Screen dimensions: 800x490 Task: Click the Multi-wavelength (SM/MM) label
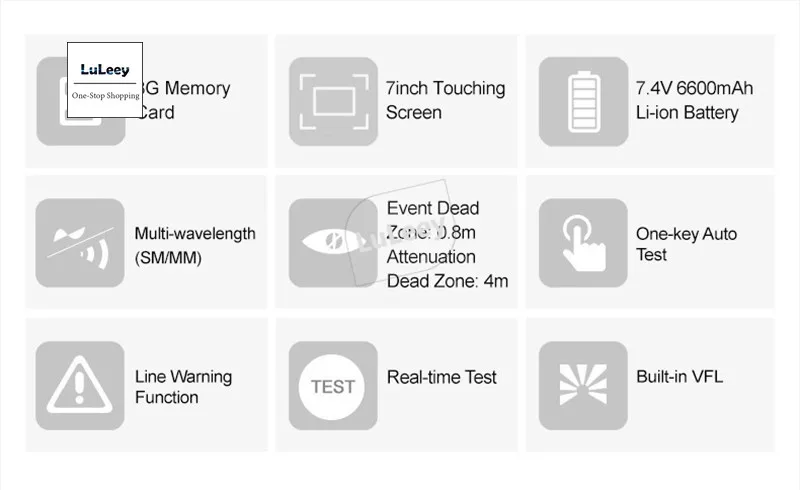pos(195,245)
